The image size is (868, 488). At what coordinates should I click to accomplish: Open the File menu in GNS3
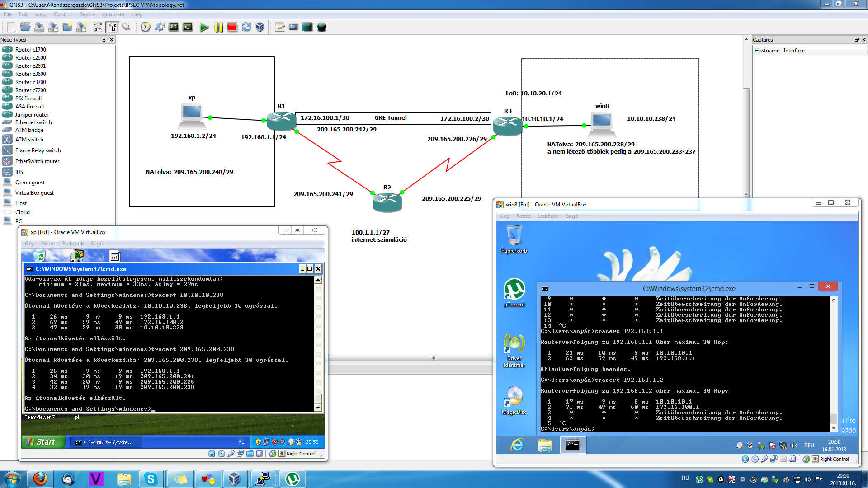8,14
